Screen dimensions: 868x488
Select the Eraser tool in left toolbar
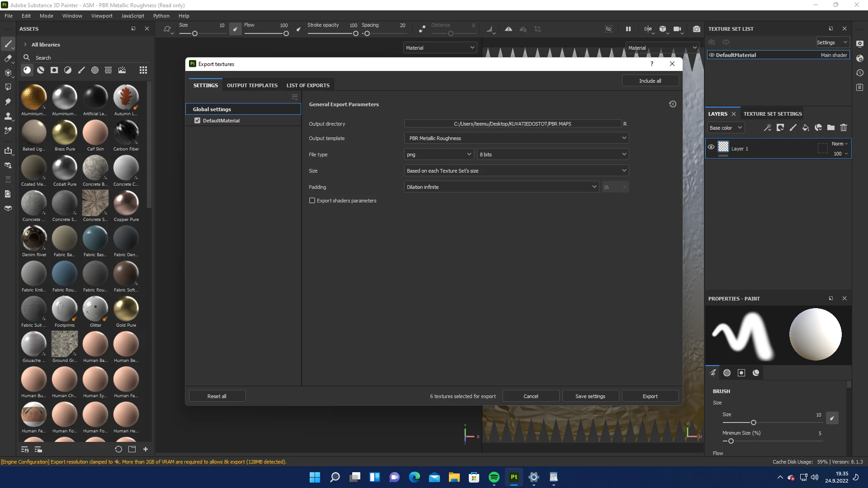[8, 58]
